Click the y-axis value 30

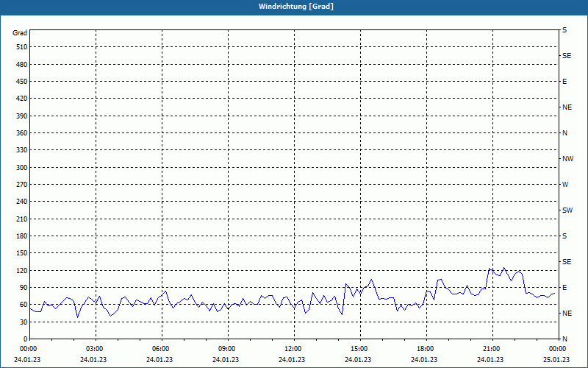(24, 322)
